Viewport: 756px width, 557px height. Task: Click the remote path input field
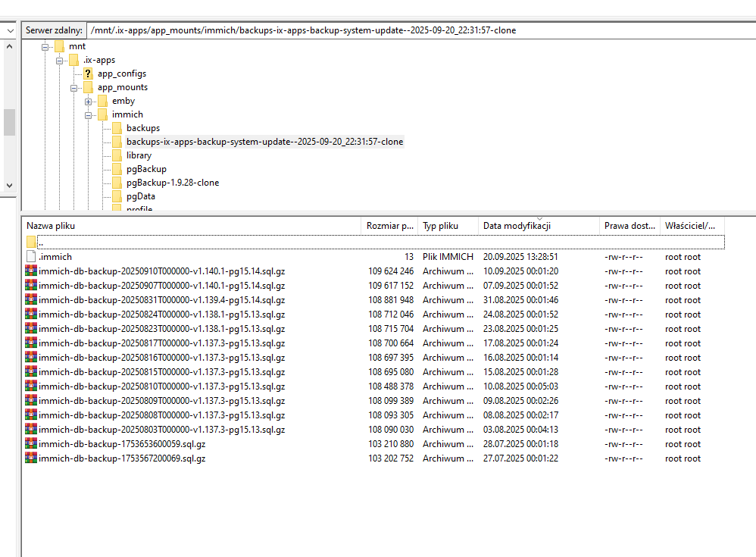click(421, 30)
